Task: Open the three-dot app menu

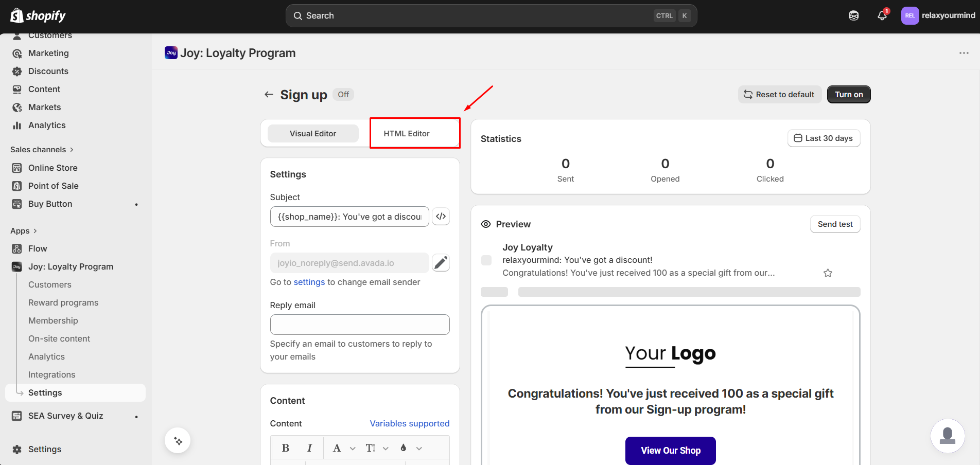Action: pyautogui.click(x=964, y=53)
